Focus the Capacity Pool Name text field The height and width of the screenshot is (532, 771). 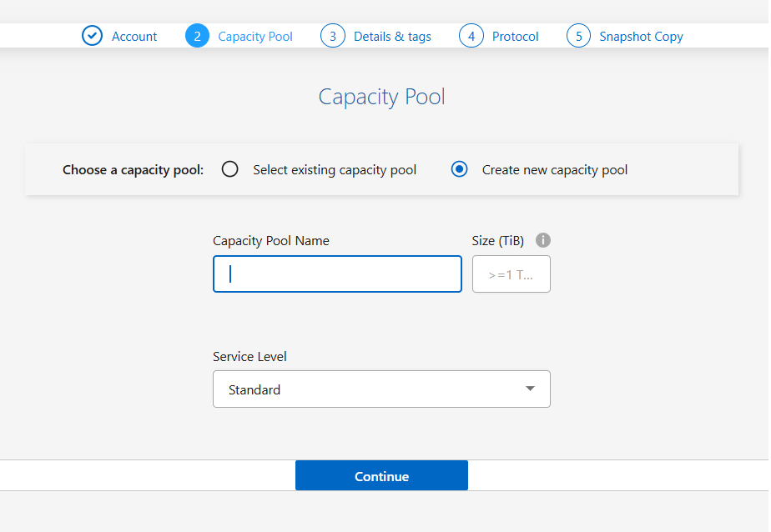(337, 274)
